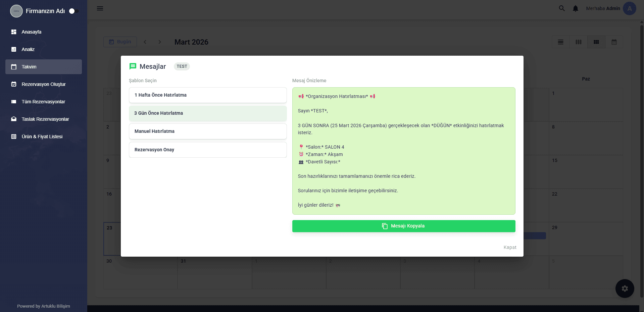The width and height of the screenshot is (644, 312).
Task: Switch to week columns view icon
Action: (x=579, y=42)
